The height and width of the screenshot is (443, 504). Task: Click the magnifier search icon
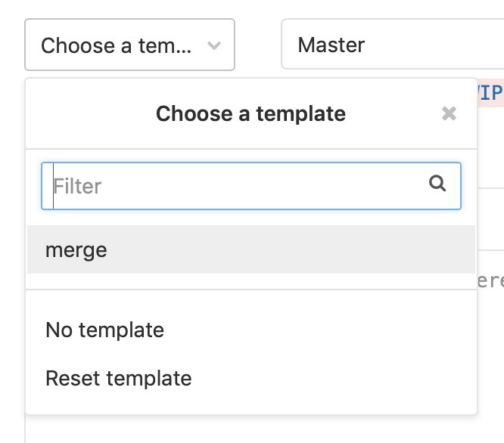(437, 184)
